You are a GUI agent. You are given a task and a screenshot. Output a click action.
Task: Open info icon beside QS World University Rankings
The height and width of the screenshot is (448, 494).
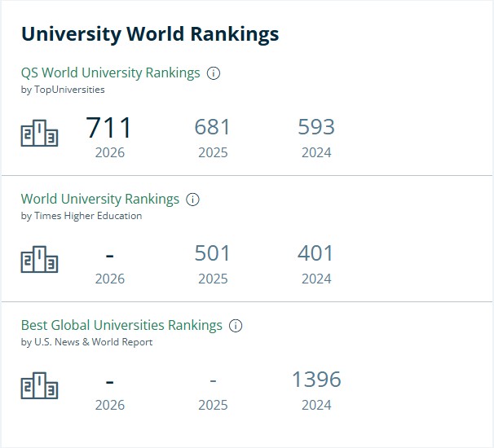coord(214,73)
